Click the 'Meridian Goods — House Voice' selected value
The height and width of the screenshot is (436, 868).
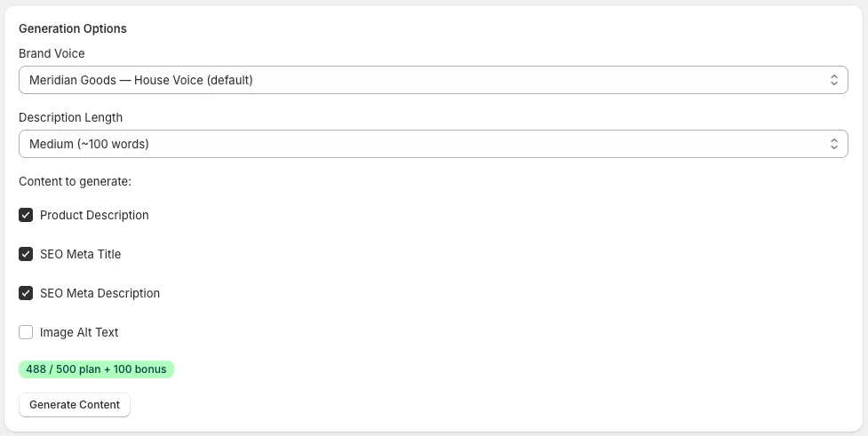(x=140, y=80)
